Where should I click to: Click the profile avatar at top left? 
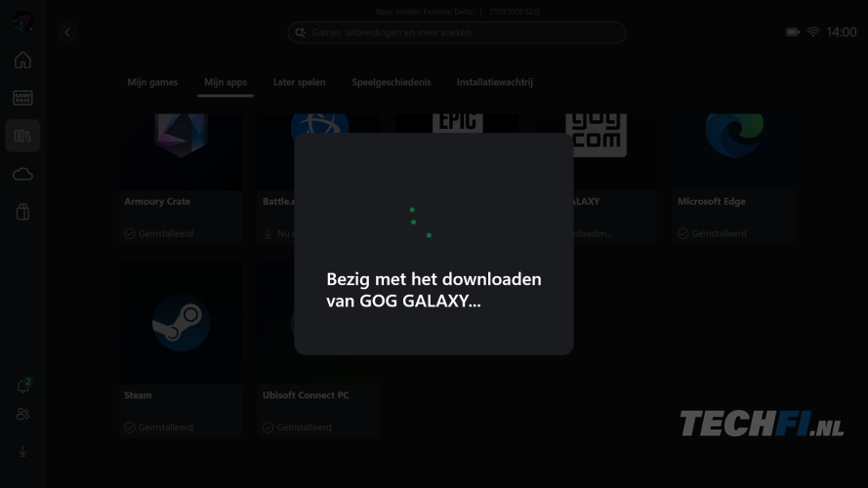pos(22,22)
